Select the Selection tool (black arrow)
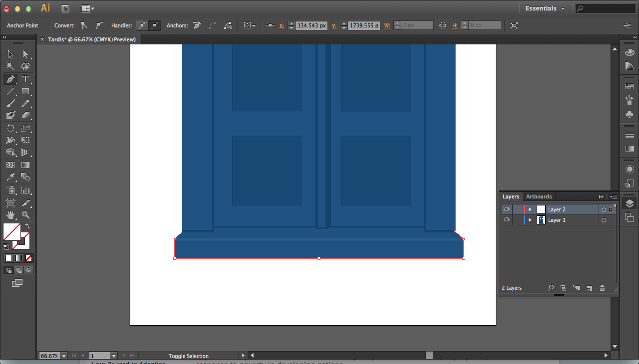 [10, 54]
